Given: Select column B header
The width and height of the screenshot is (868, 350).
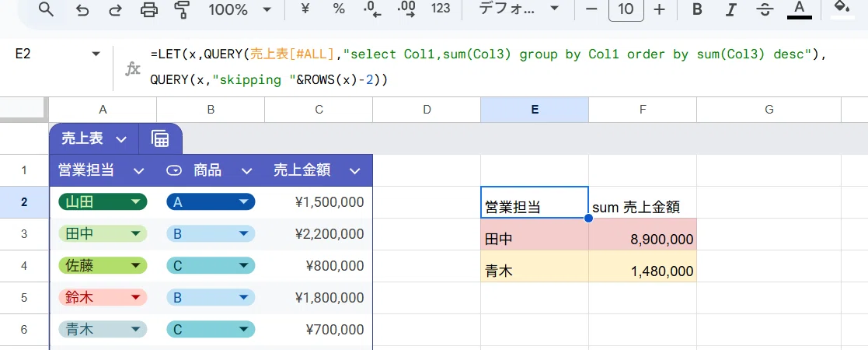Looking at the screenshot, I should (211, 110).
